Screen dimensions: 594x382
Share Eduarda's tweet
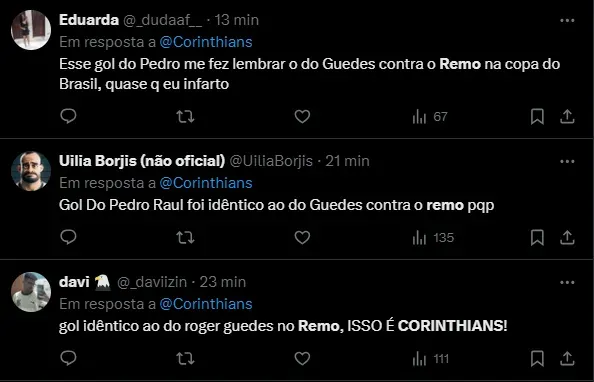[567, 116]
